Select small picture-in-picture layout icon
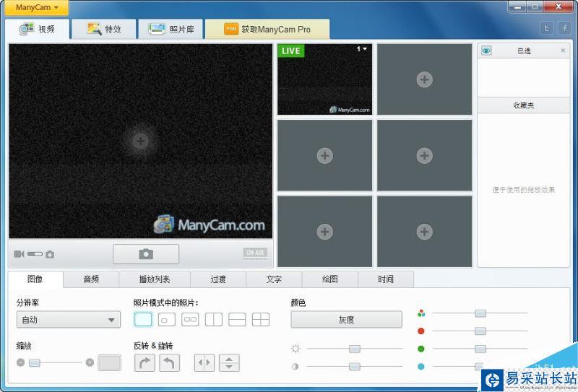The height and width of the screenshot is (392, 578). [x=167, y=319]
